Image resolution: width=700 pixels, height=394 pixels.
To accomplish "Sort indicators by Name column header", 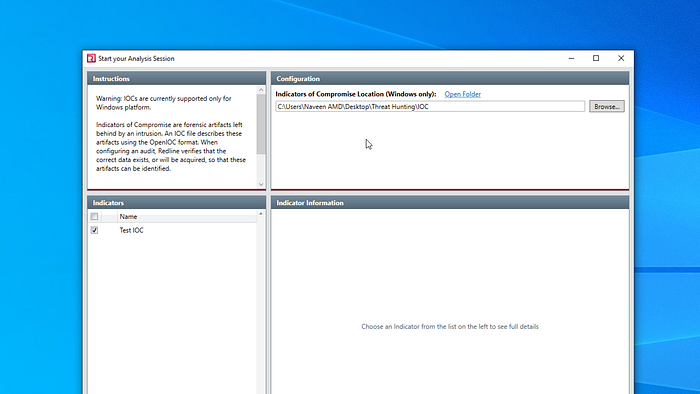I will coord(187,216).
